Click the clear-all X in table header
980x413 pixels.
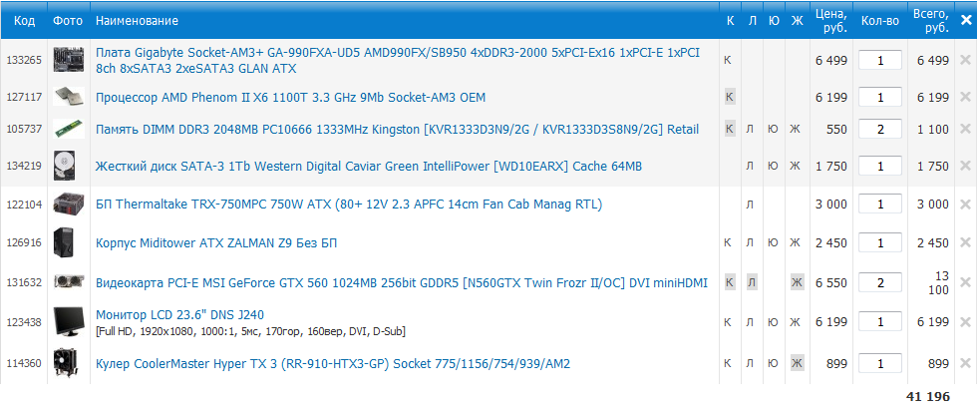click(965, 20)
